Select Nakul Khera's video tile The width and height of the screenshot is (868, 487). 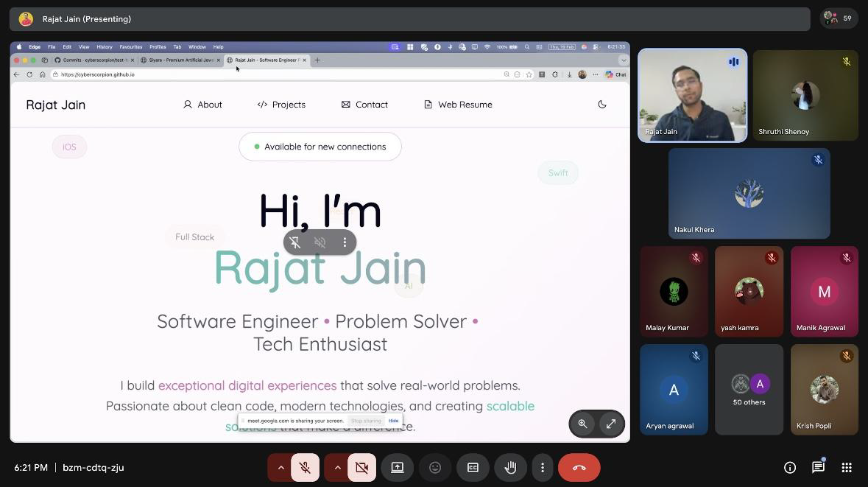749,194
